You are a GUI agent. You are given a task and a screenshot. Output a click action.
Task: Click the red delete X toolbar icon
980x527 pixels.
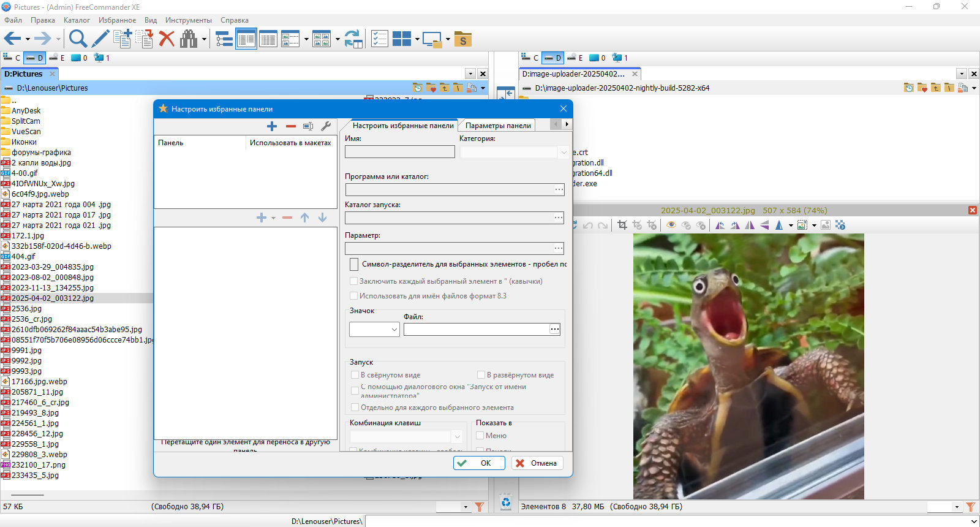coord(167,39)
